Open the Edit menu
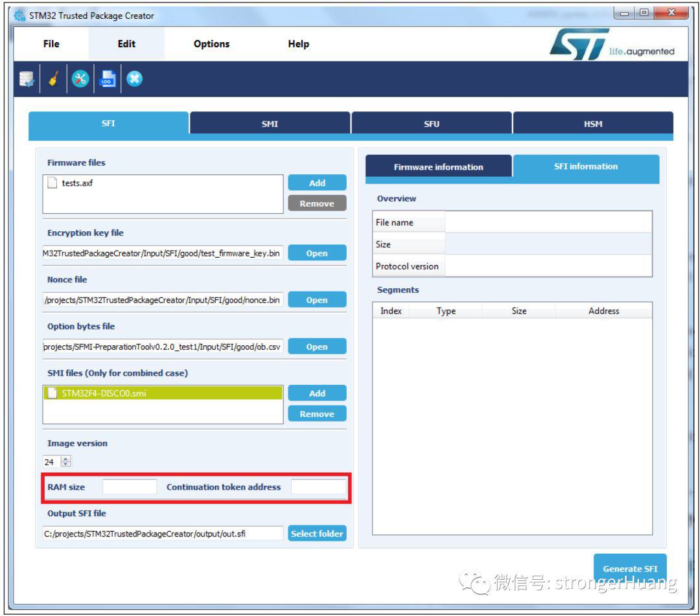 pyautogui.click(x=126, y=43)
